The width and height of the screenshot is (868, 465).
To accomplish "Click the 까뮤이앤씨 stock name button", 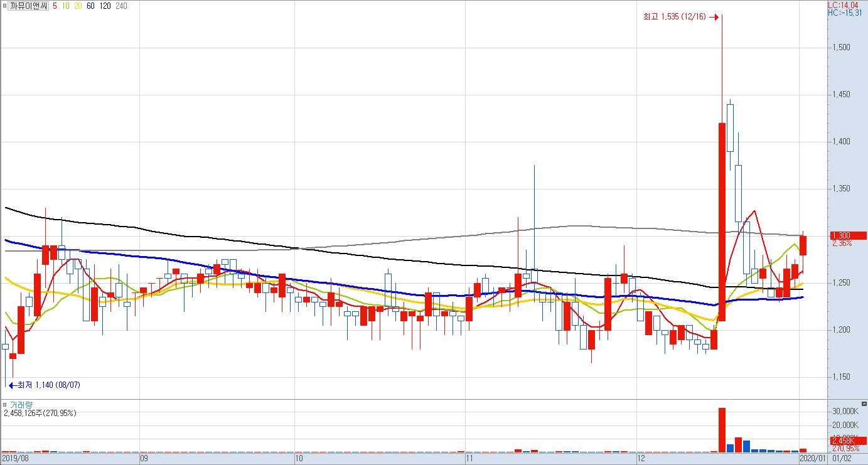I will (x=29, y=5).
